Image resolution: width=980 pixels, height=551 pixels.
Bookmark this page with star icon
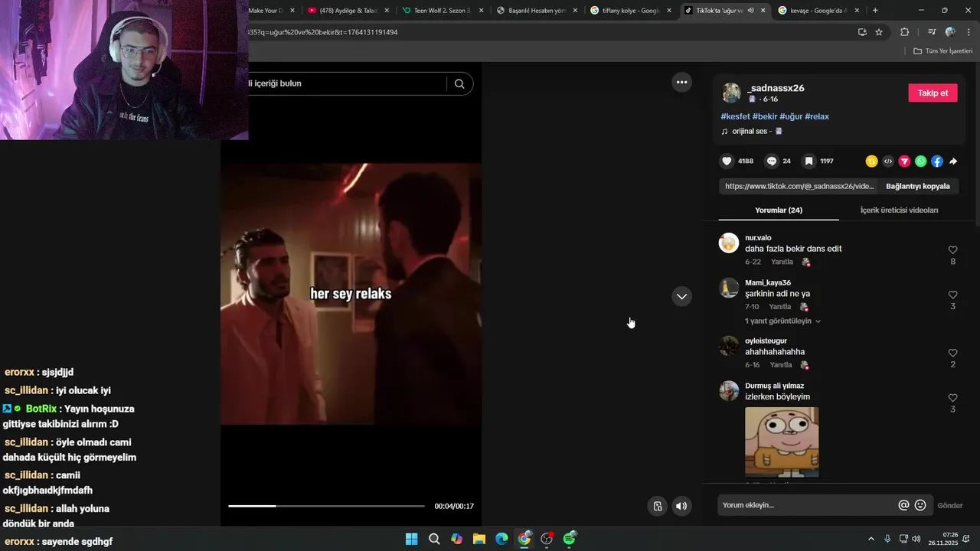coord(879,32)
